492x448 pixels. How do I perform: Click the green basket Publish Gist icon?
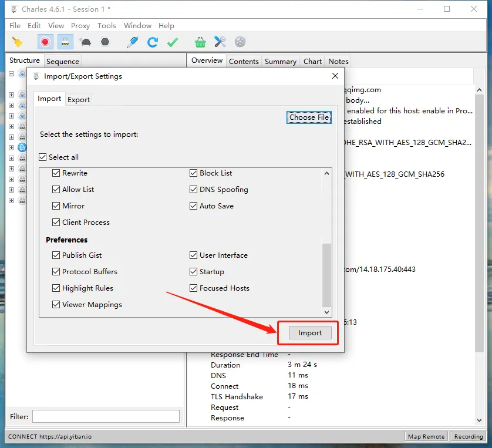(x=200, y=42)
